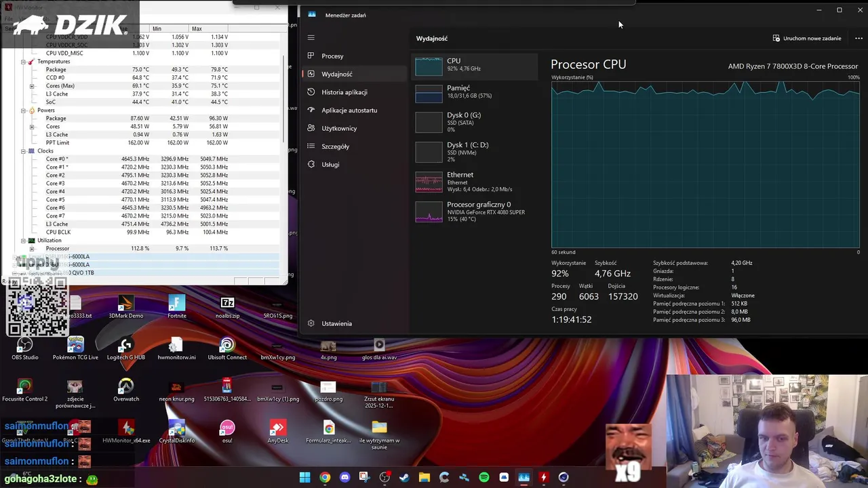The image size is (868, 488).
Task: Open Fortnite desktop shortcut
Action: 177,308
